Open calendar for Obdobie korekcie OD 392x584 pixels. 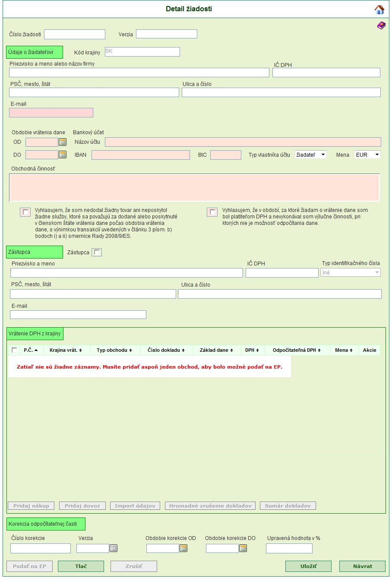(183, 548)
